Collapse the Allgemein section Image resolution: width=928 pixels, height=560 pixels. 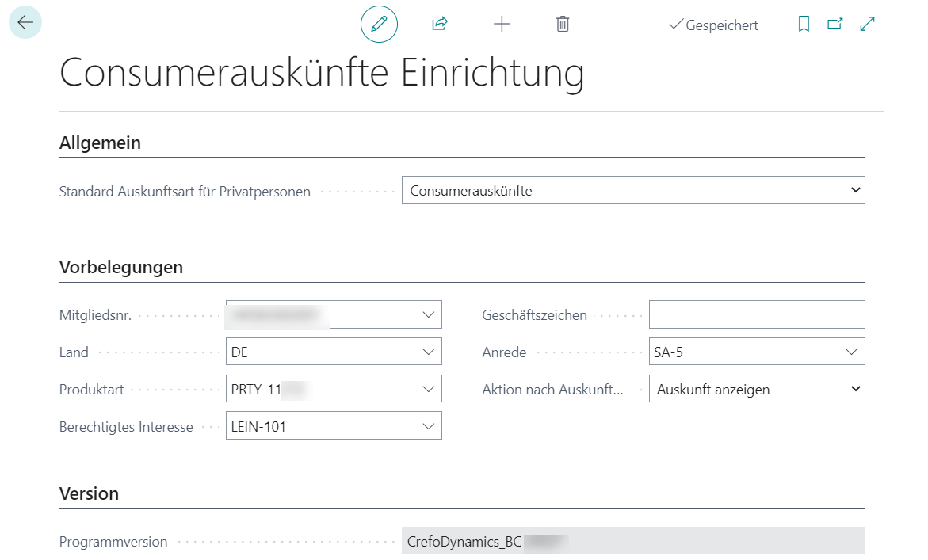point(99,143)
